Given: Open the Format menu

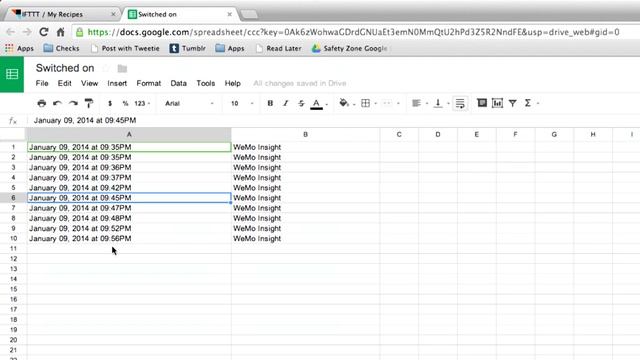Looking at the screenshot, I should click(x=149, y=83).
